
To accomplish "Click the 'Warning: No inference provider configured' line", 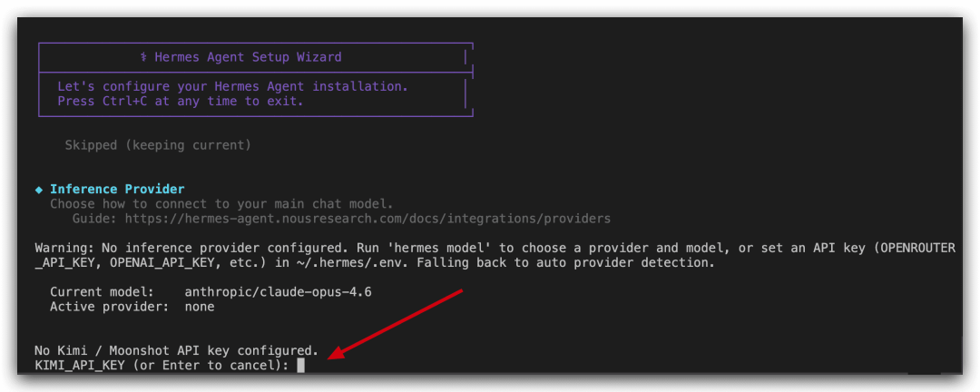I will 495,249.
